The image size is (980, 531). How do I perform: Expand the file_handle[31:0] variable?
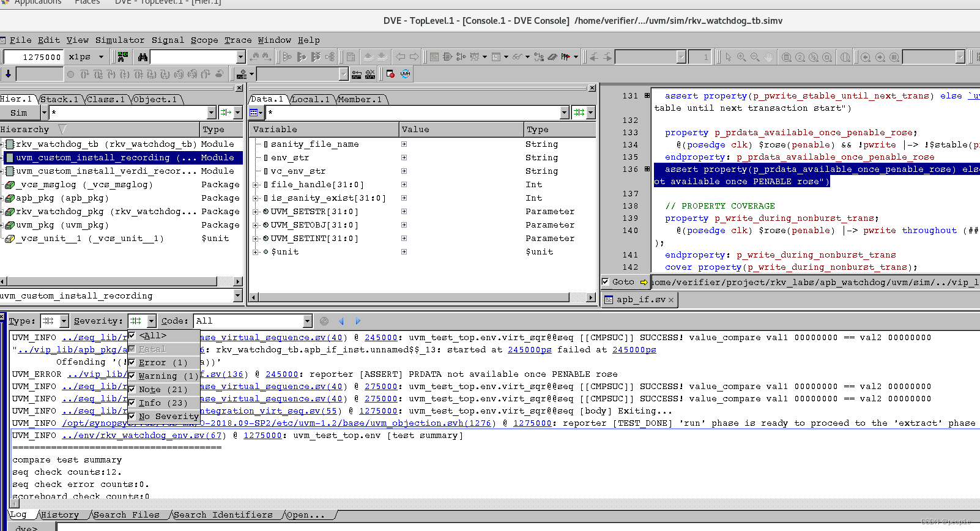click(x=256, y=185)
